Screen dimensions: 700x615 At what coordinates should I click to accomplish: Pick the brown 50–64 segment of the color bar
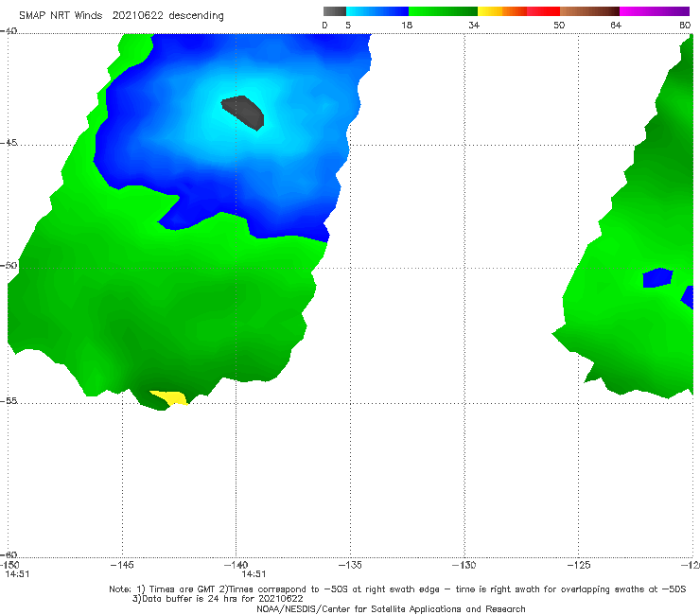pyautogui.click(x=589, y=11)
